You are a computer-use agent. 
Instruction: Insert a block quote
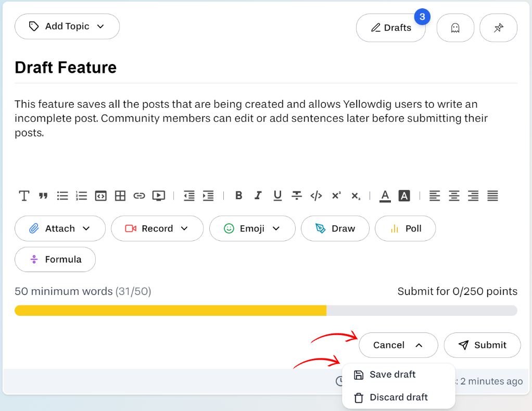click(x=43, y=196)
